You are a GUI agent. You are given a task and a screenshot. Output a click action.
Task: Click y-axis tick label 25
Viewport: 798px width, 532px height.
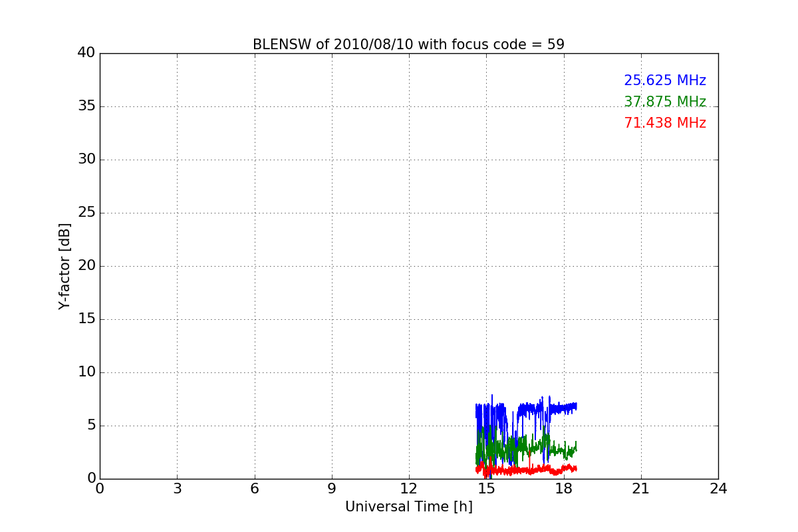point(86,213)
